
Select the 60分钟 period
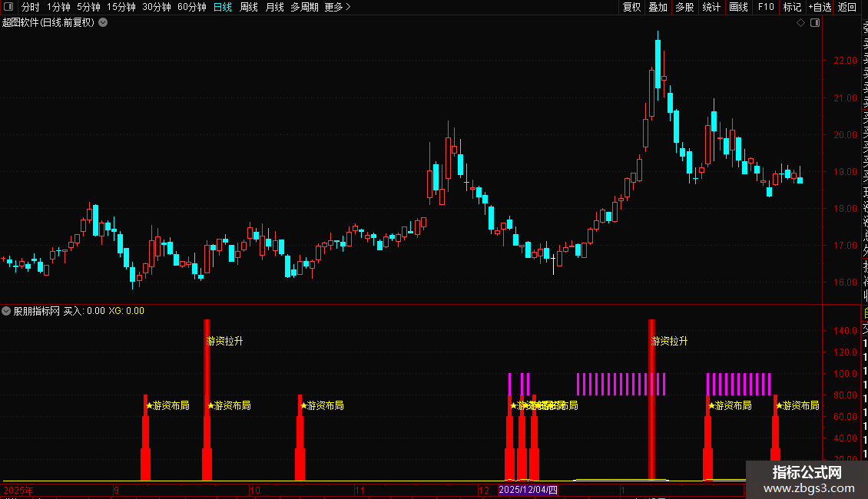click(192, 7)
